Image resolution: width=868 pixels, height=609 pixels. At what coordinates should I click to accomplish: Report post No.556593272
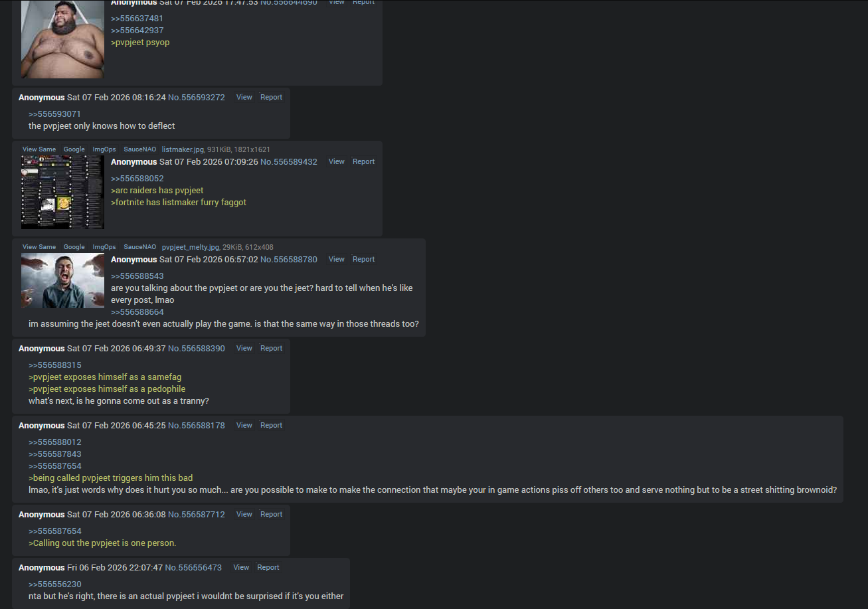tap(271, 97)
